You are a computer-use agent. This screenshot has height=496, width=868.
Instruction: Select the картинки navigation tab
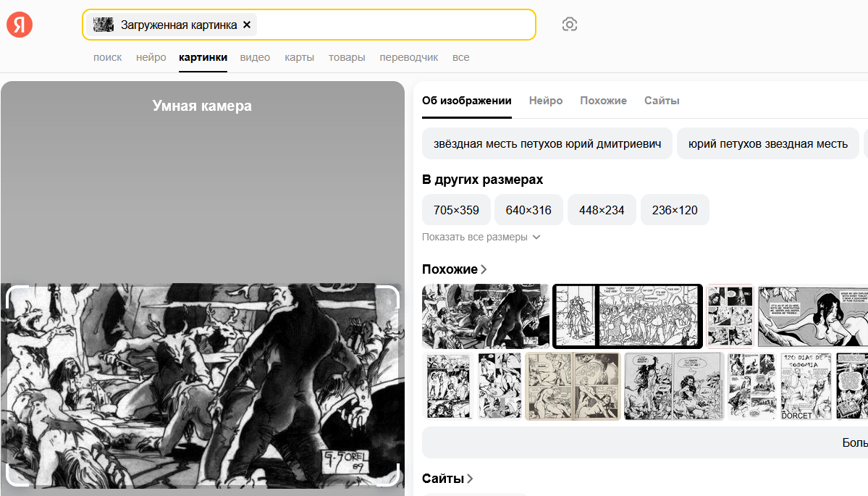point(203,58)
